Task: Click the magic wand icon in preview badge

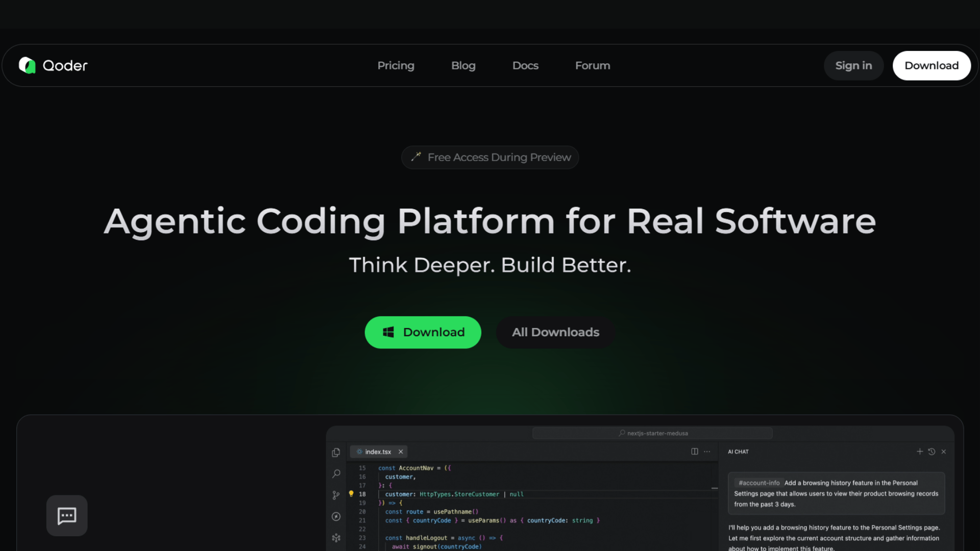Action: [x=416, y=156]
